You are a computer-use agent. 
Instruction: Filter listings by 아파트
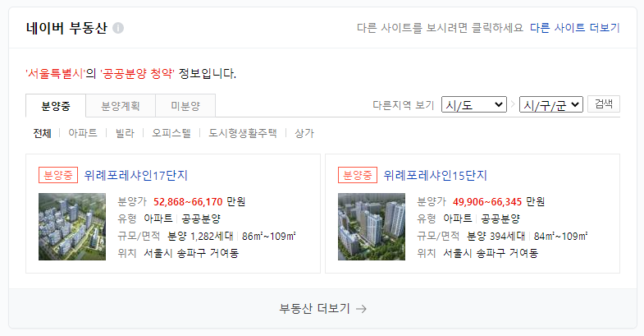[83, 133]
